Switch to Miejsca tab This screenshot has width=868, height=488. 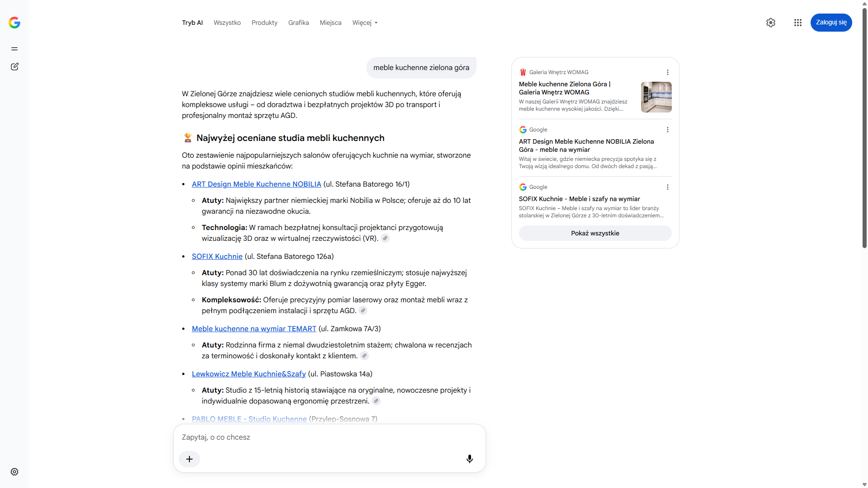330,23
